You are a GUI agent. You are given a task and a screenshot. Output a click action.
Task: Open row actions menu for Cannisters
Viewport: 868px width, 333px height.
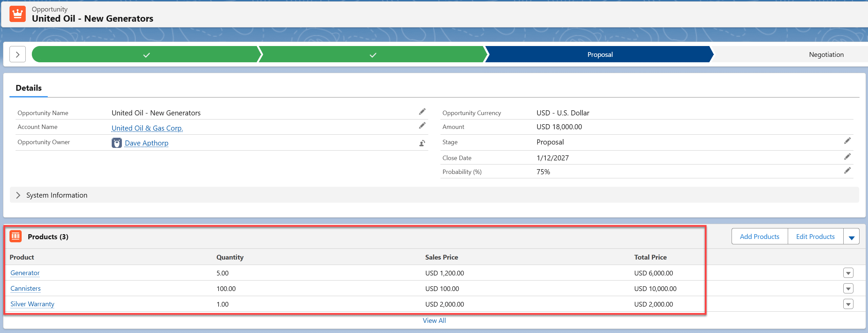pos(848,289)
